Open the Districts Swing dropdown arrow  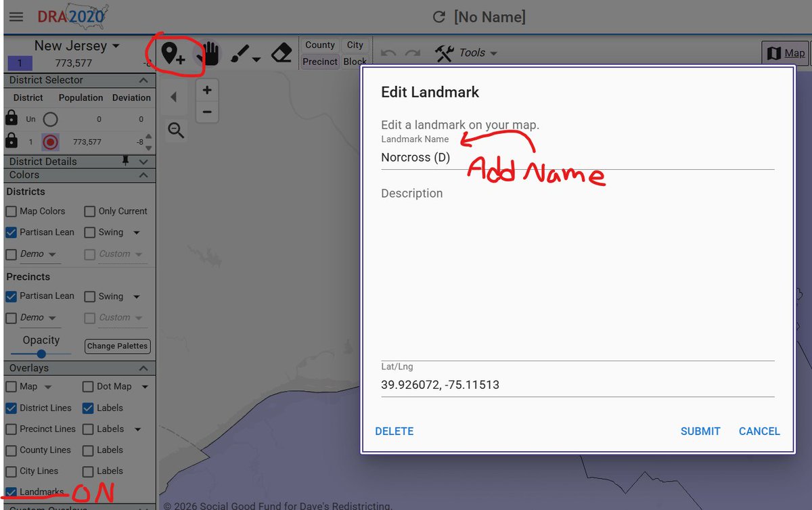[x=137, y=233]
